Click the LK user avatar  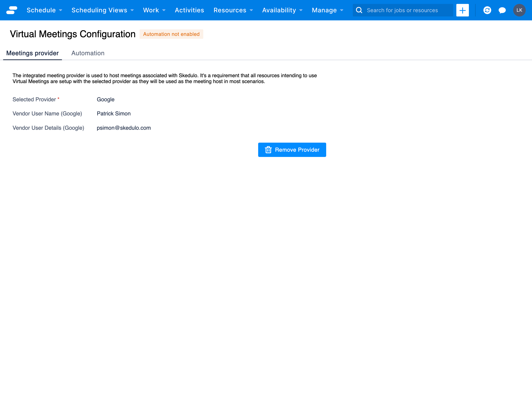tap(519, 10)
